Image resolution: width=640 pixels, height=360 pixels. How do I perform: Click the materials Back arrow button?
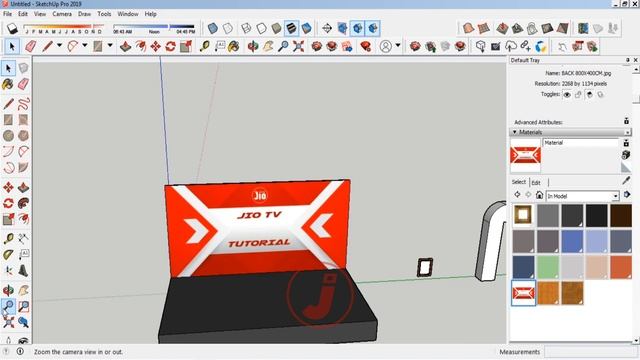(x=517, y=195)
